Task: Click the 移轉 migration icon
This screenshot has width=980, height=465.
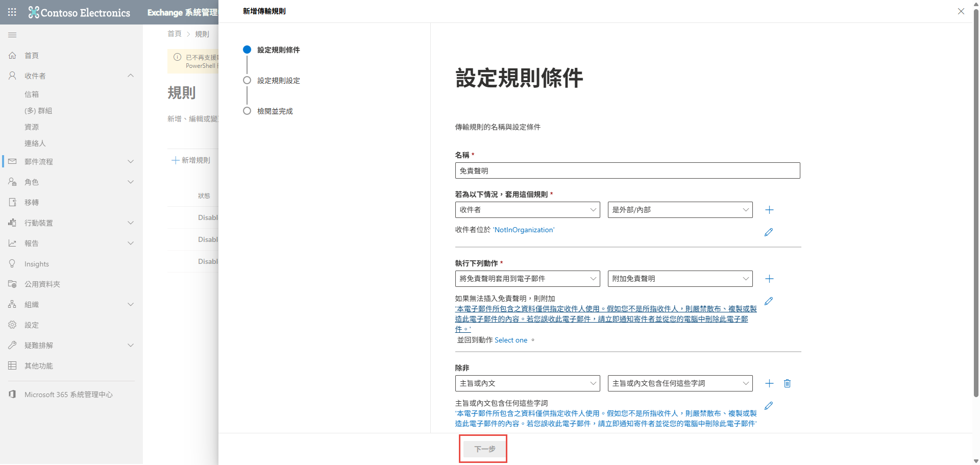Action: [x=12, y=202]
